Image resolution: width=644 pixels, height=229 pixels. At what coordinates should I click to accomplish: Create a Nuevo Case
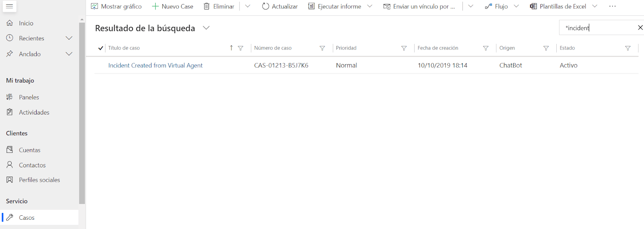(173, 6)
